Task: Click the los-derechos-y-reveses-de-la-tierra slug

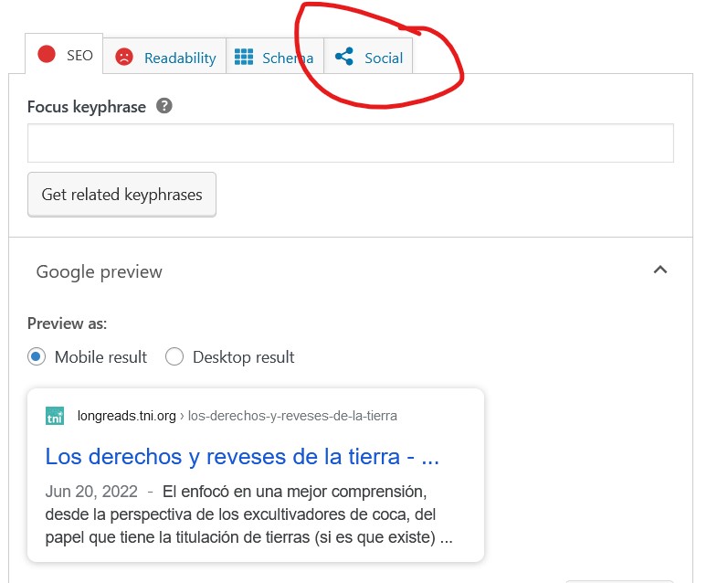Action: (x=292, y=416)
